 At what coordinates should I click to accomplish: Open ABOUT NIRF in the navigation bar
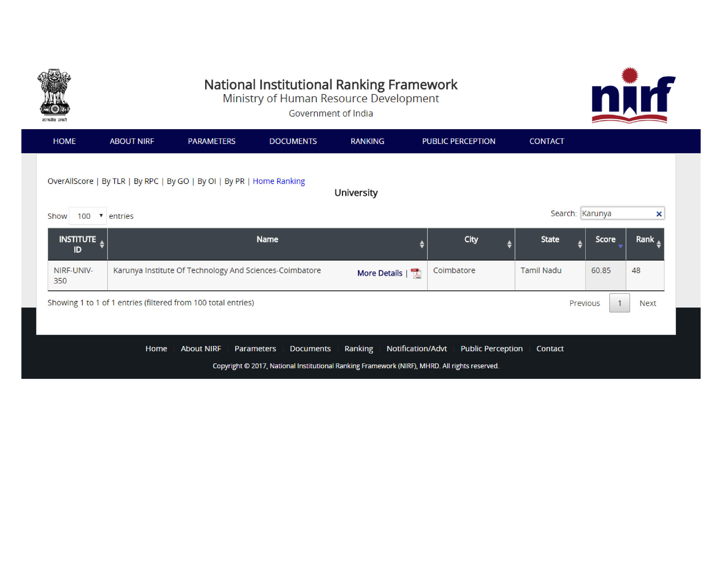pos(132,142)
